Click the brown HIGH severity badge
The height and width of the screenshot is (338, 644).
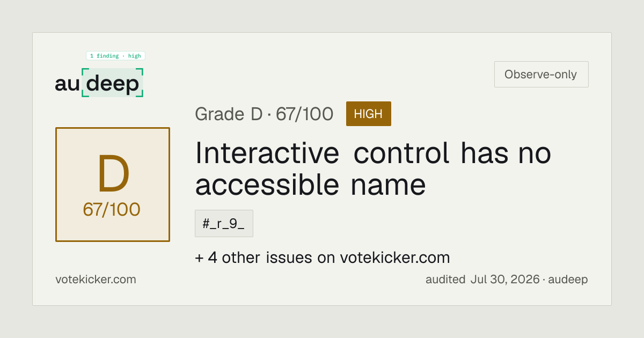pos(368,114)
